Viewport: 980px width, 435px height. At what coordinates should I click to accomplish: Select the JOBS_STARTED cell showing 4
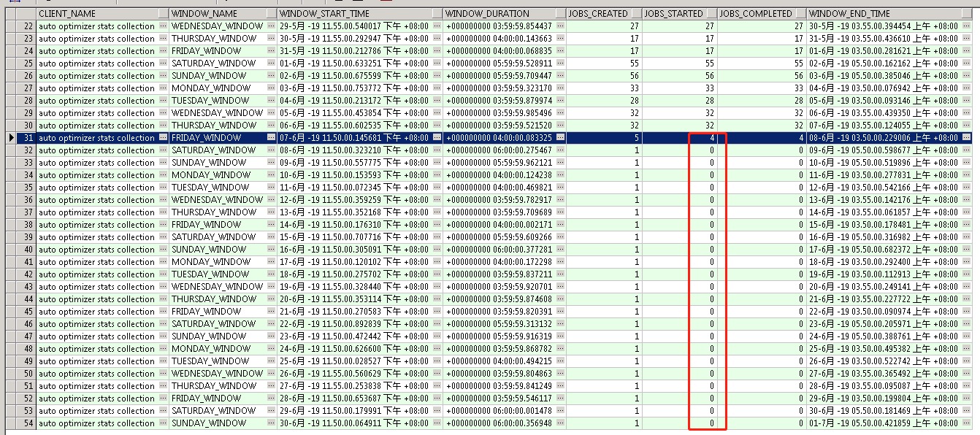[x=679, y=138]
